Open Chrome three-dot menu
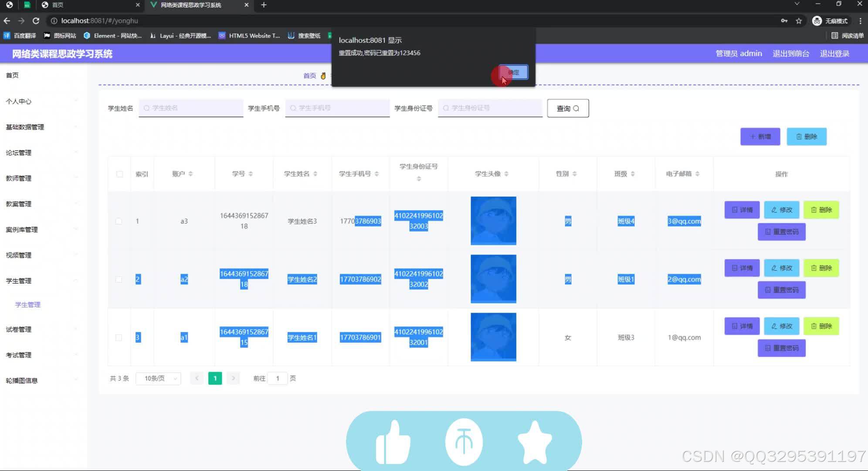 click(860, 20)
